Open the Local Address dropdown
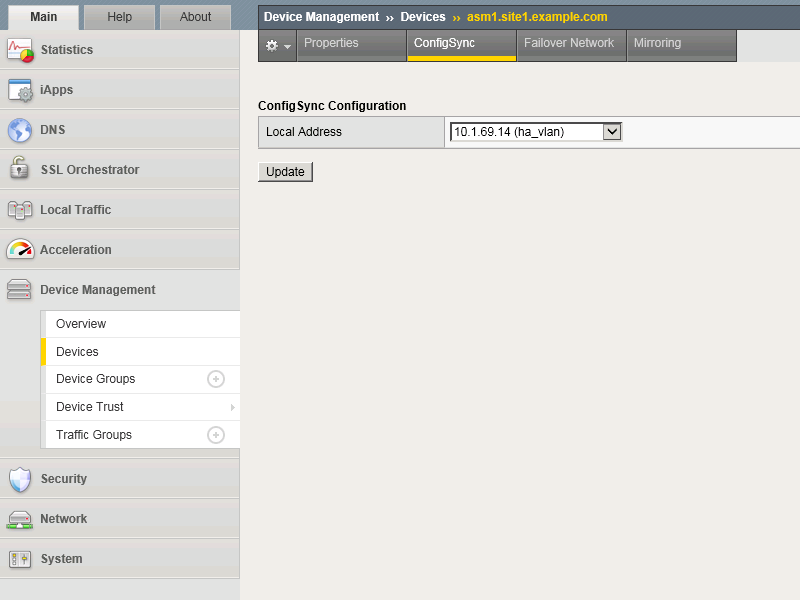Screen dimensions: 800x600 click(x=536, y=132)
